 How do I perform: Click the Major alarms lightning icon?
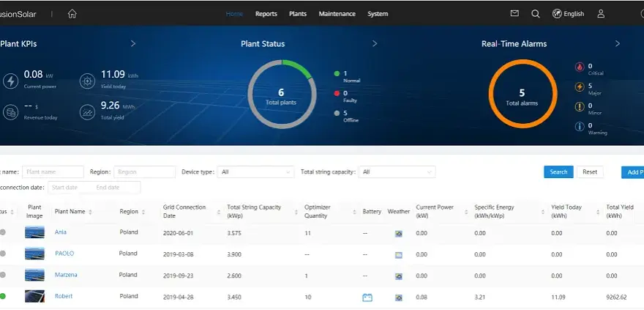pyautogui.click(x=579, y=86)
